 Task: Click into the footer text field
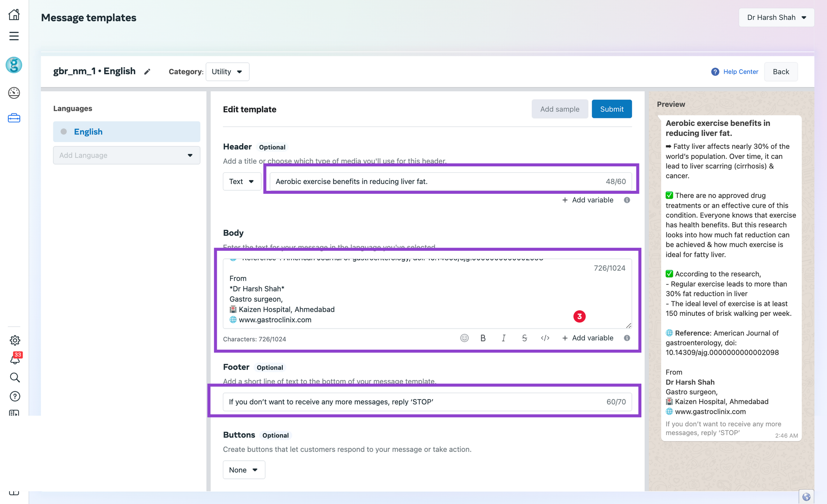click(x=413, y=402)
